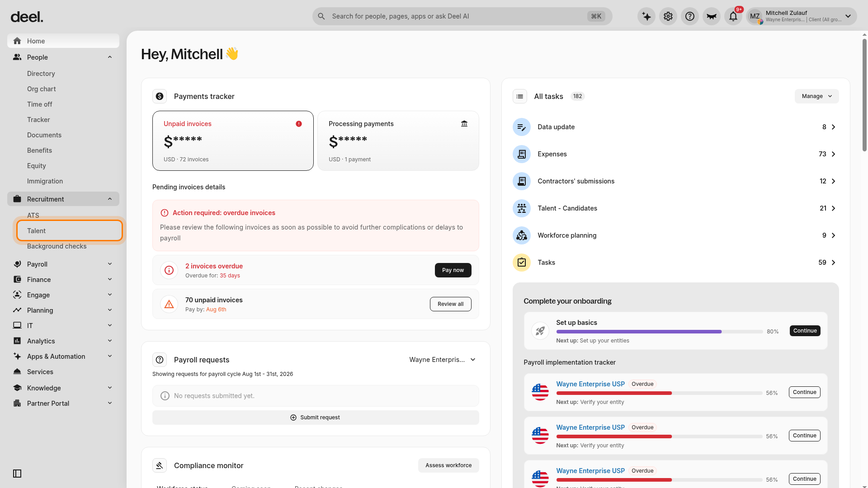Click red alert icon on Unpaid invoices

[299, 124]
